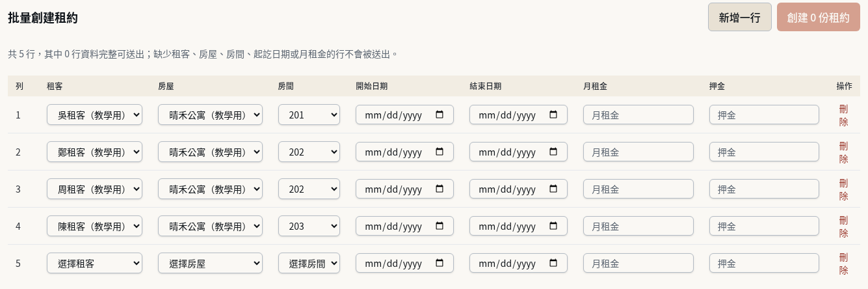Open tenant dropdown showing 吳租客（教學用）
The image size is (868, 289).
tap(94, 115)
